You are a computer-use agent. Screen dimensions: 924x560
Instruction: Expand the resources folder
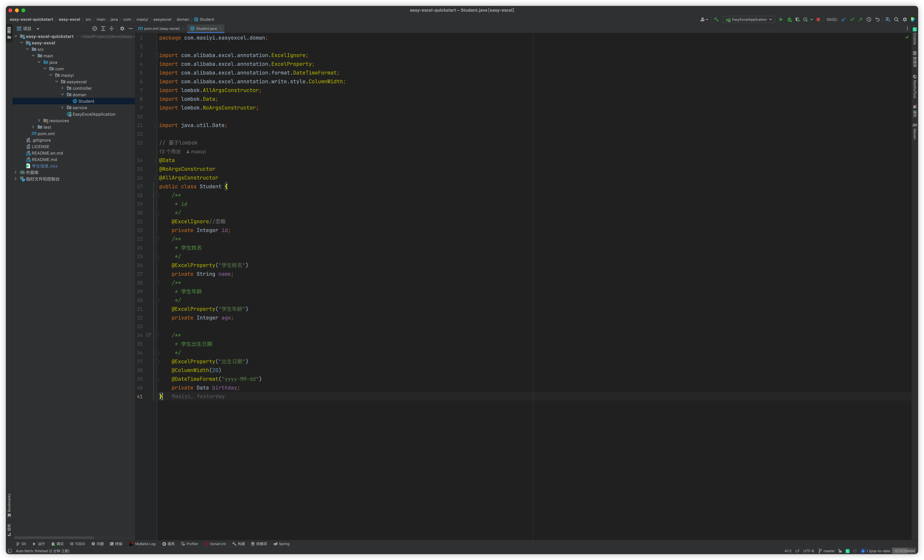[39, 120]
